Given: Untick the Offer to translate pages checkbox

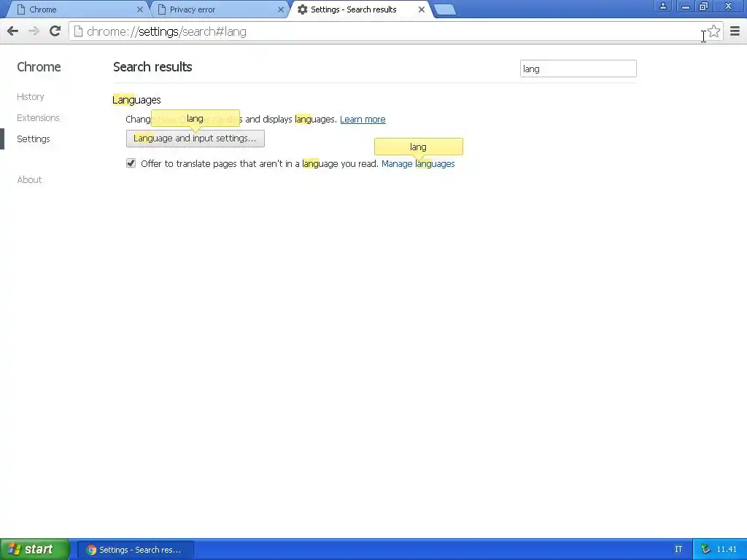Looking at the screenshot, I should (x=131, y=163).
